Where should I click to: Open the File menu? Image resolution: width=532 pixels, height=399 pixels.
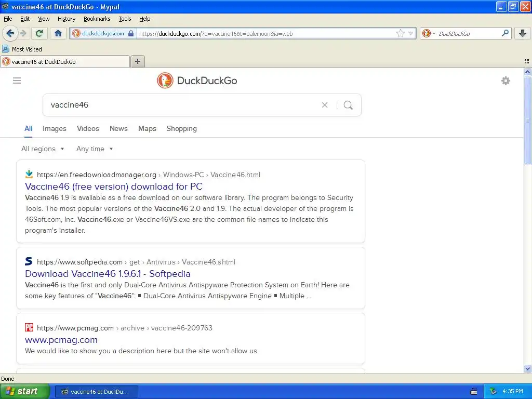[x=8, y=19]
